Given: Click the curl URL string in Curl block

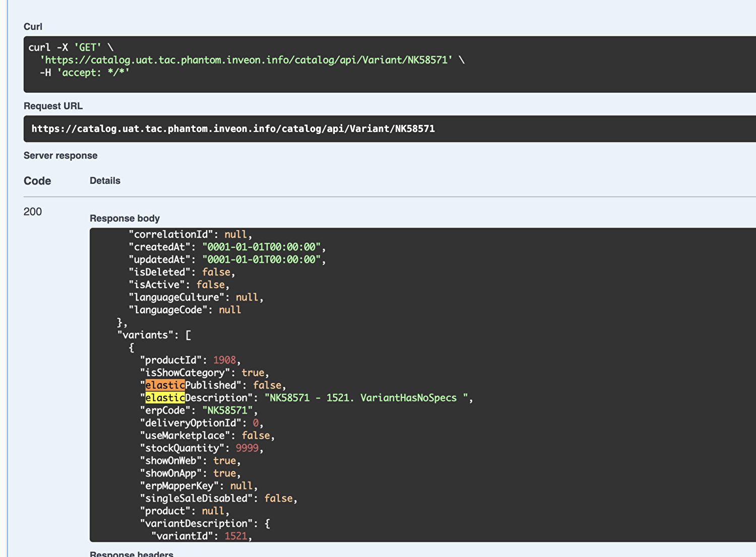Looking at the screenshot, I should coord(246,60).
